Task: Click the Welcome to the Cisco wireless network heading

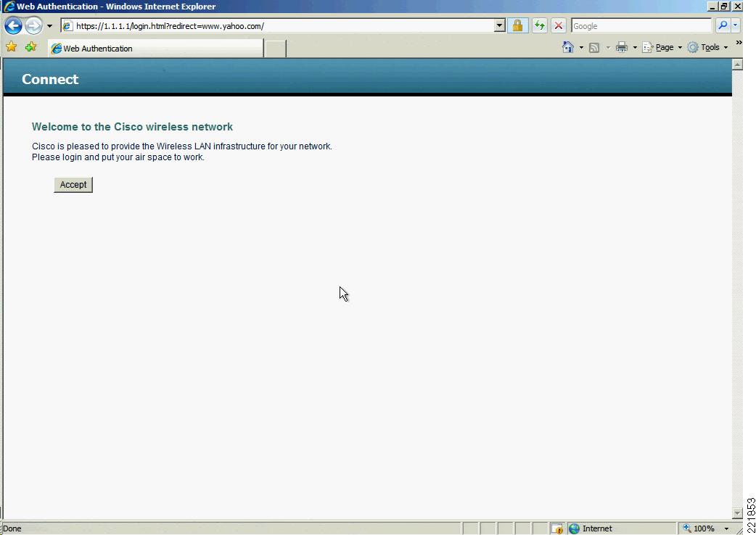Action: (132, 127)
